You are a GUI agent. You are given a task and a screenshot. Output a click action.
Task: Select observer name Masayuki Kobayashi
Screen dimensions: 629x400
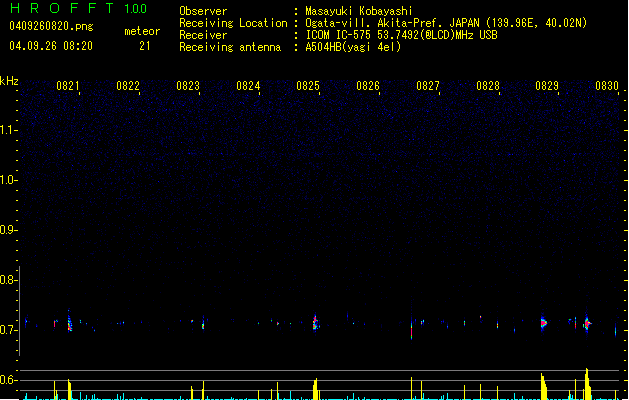[359, 11]
